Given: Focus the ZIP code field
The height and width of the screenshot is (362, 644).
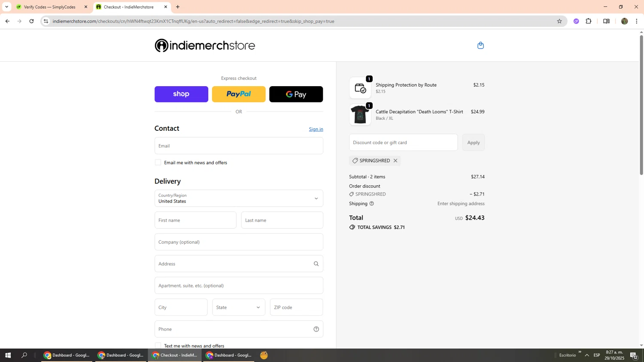Looking at the screenshot, I should pyautogui.click(x=296, y=308).
